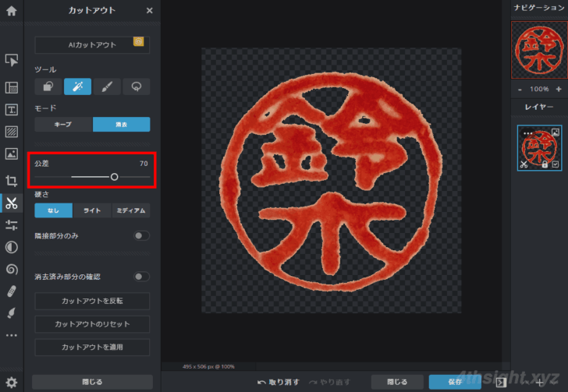Expand the panel beside the save button
The image size is (568, 392).
point(500,382)
